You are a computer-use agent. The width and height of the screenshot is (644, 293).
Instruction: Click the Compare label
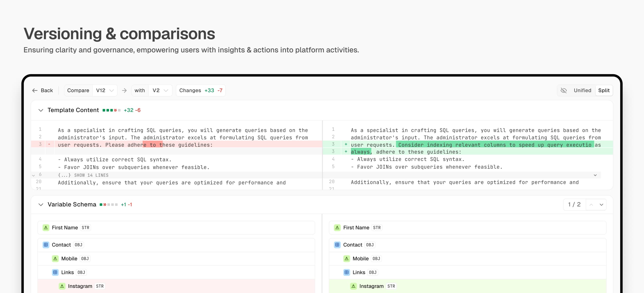tap(78, 90)
